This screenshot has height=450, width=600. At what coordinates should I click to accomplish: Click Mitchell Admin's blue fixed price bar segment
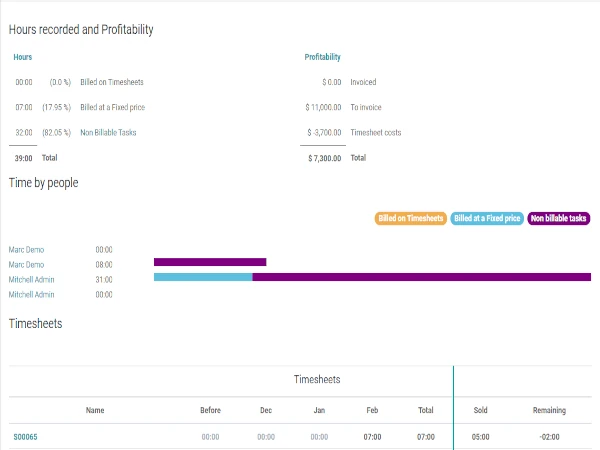(x=203, y=277)
